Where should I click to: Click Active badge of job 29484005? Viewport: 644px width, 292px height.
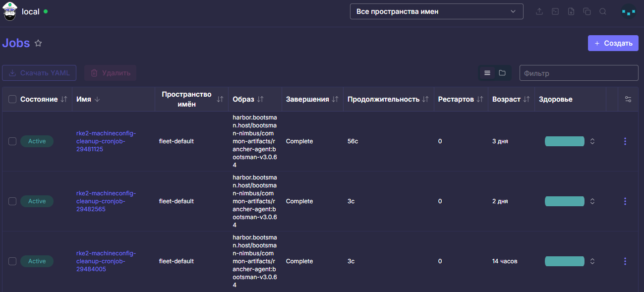coord(37,261)
